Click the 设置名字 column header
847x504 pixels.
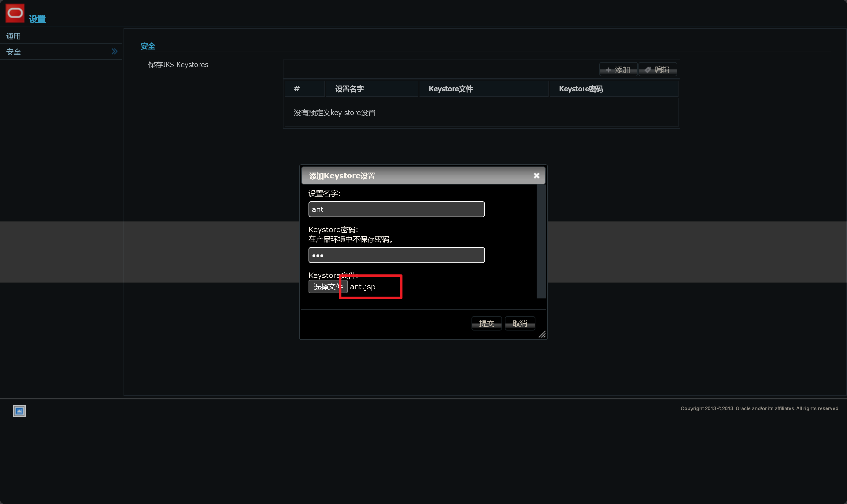point(349,89)
